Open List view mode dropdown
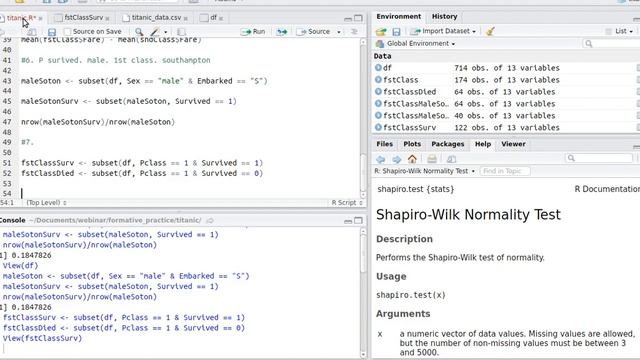This screenshot has width=640, height=360. (x=619, y=31)
